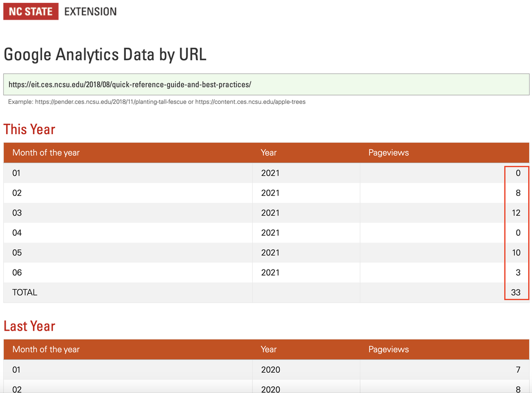Click Pageviews column header in This Year table
532x393 pixels.
[388, 153]
